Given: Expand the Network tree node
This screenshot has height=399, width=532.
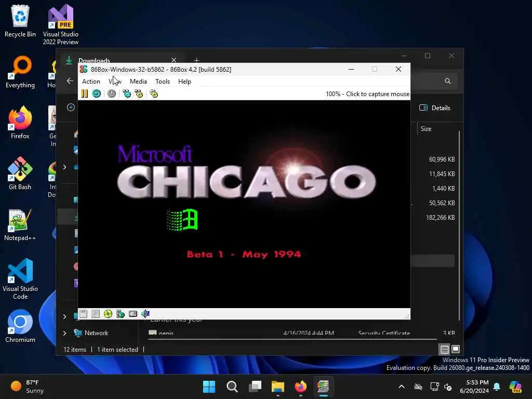Looking at the screenshot, I should click(64, 333).
